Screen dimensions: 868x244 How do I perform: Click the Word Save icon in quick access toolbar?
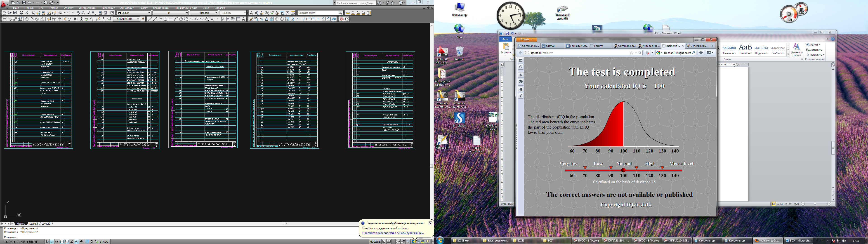(507, 33)
